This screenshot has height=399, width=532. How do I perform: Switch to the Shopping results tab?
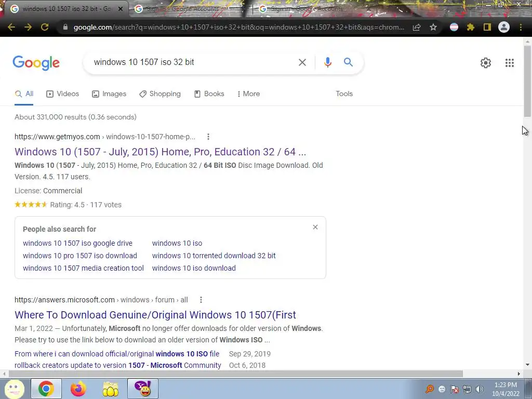coord(160,94)
